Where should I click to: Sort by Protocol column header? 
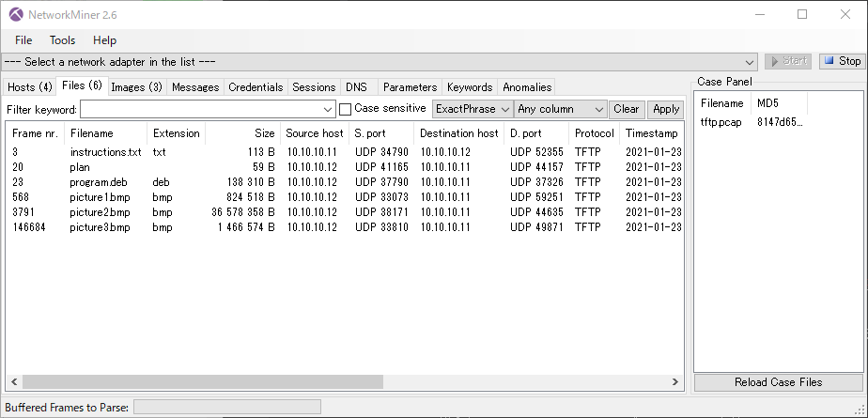pos(594,133)
